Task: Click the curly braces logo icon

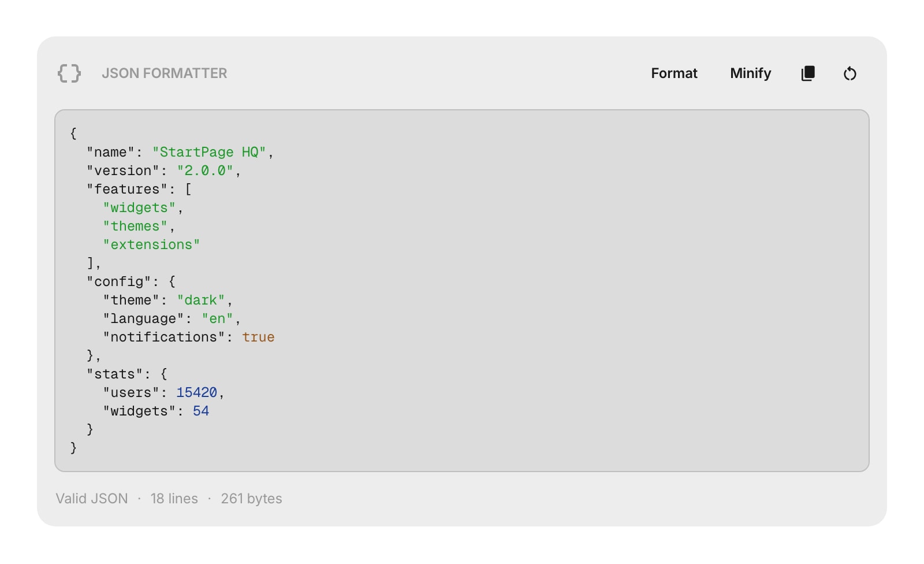Action: pyautogui.click(x=69, y=73)
